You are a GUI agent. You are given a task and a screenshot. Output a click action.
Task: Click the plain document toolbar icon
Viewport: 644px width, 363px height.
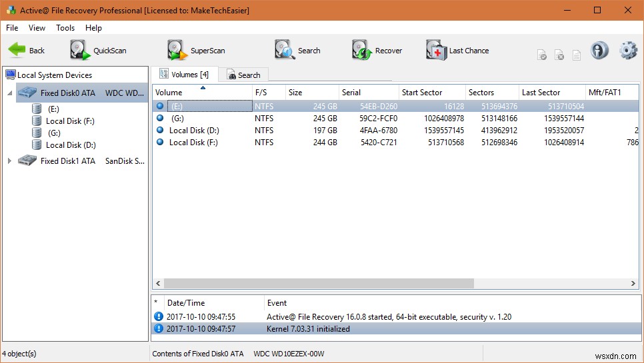coord(576,55)
